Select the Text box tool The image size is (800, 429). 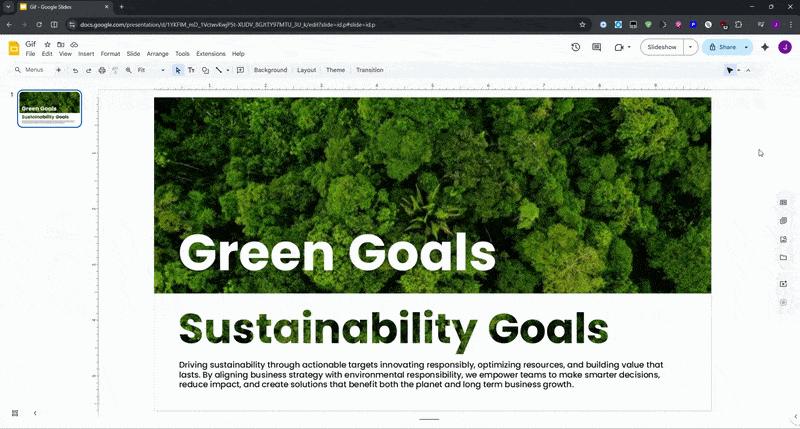click(x=191, y=70)
